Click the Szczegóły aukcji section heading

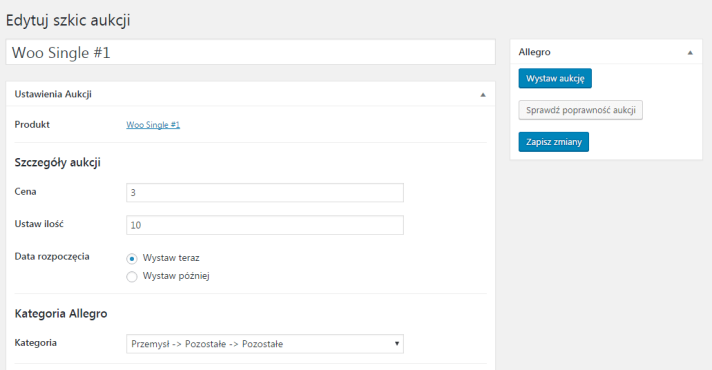click(x=58, y=163)
